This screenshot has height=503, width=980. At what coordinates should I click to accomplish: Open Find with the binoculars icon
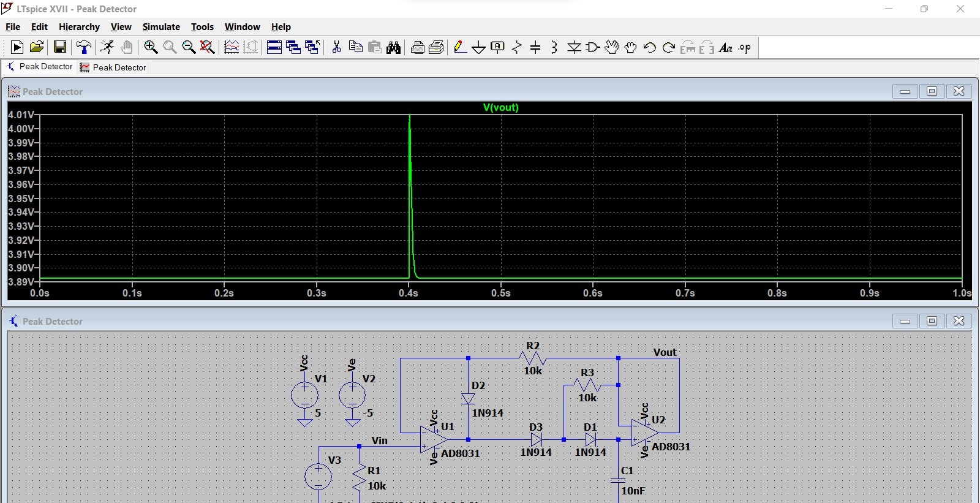394,47
